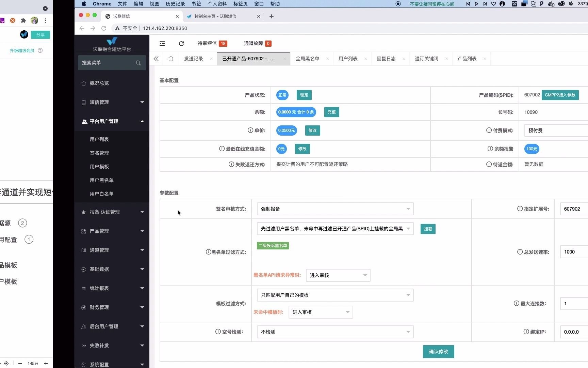Click 修改 button beside 0元
588x368 pixels.
(x=302, y=149)
